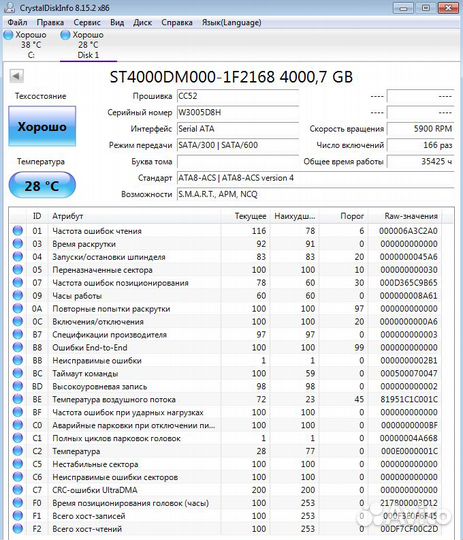
Task: Click status icon for Часы работы
Action: [x=18, y=295]
